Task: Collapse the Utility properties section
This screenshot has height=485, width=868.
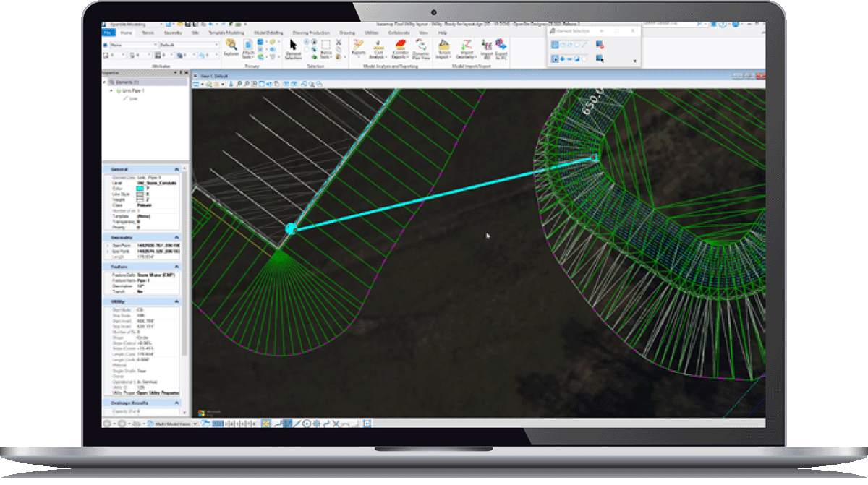Action: (x=178, y=301)
